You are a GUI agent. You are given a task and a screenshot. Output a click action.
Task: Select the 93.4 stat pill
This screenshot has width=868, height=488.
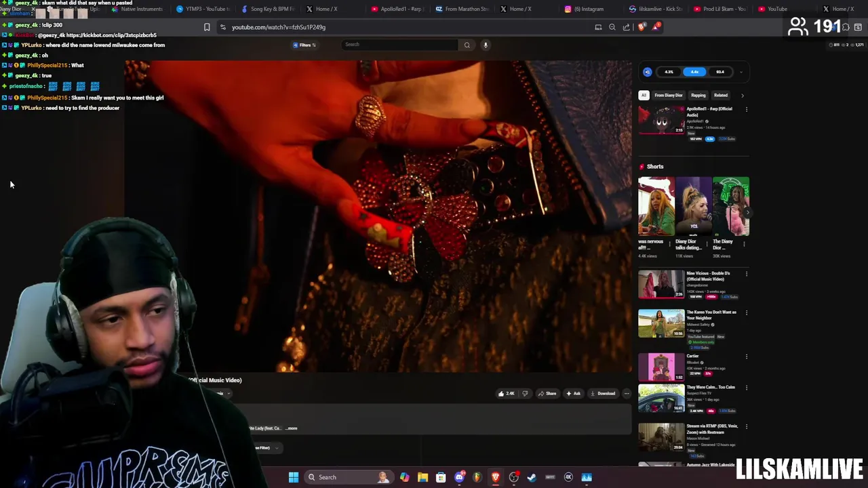[x=719, y=72]
